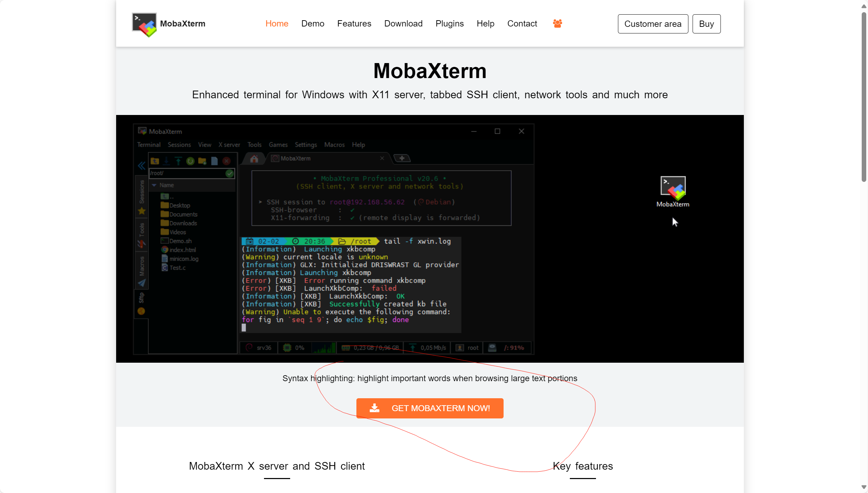
Task: Open the X server menu
Action: 229,145
